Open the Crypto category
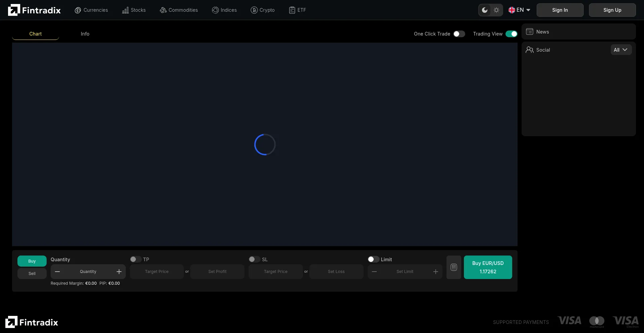 point(263,10)
